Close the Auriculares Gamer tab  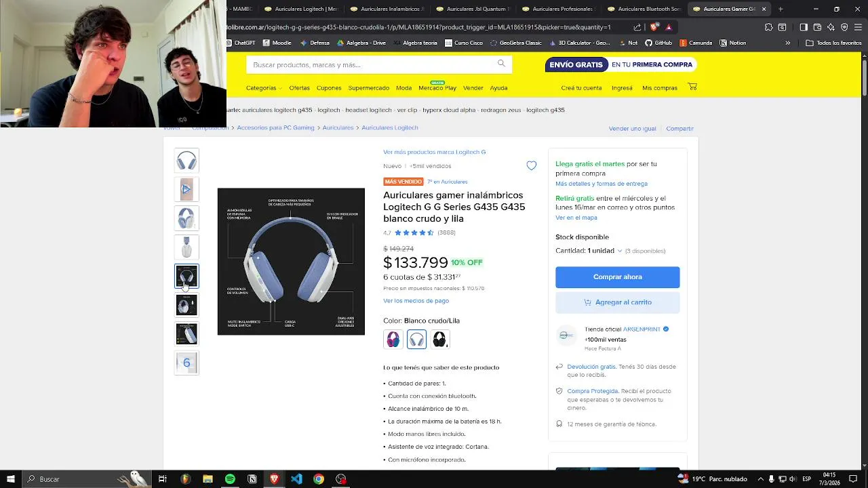764,9
